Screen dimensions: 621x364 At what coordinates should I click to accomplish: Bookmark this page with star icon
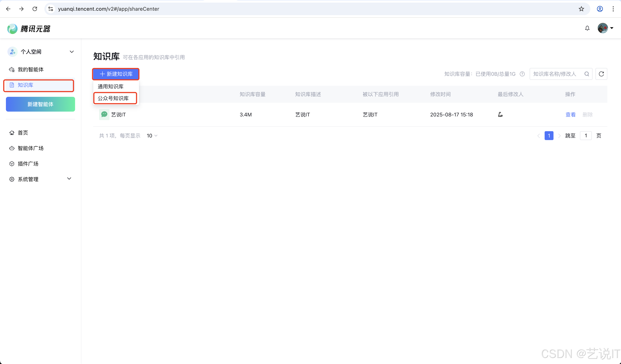pyautogui.click(x=581, y=9)
